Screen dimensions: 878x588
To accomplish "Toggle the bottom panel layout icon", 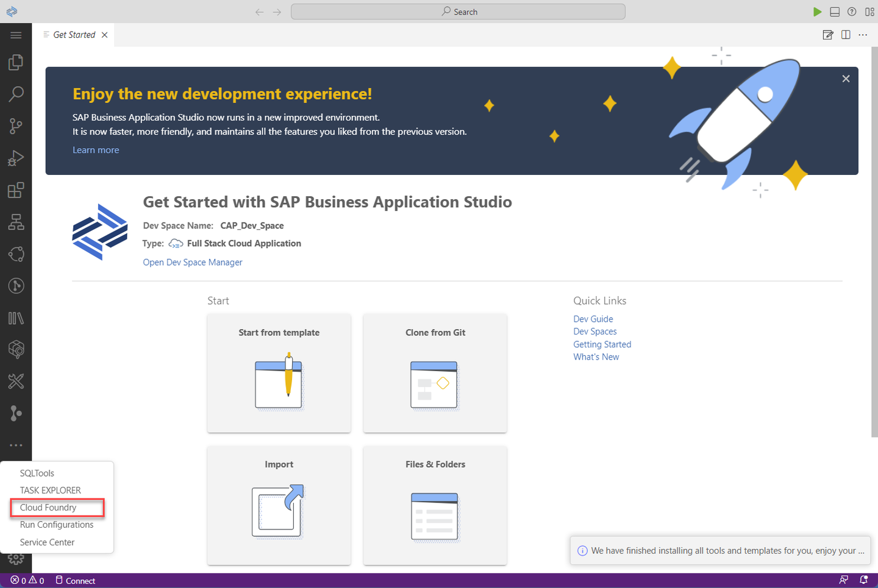I will click(835, 12).
